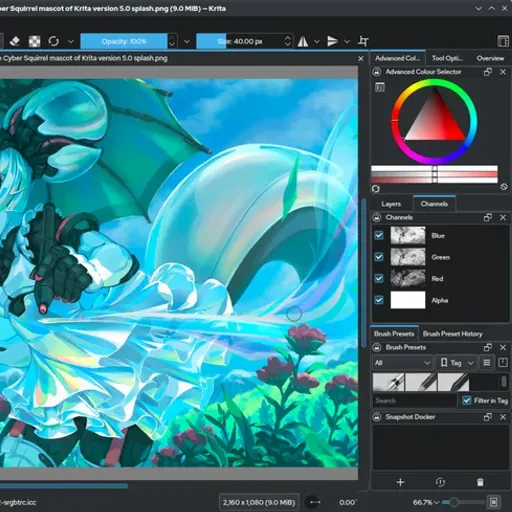Switch to the Tool Opti.. tab
The image size is (512, 512).
tap(447, 58)
